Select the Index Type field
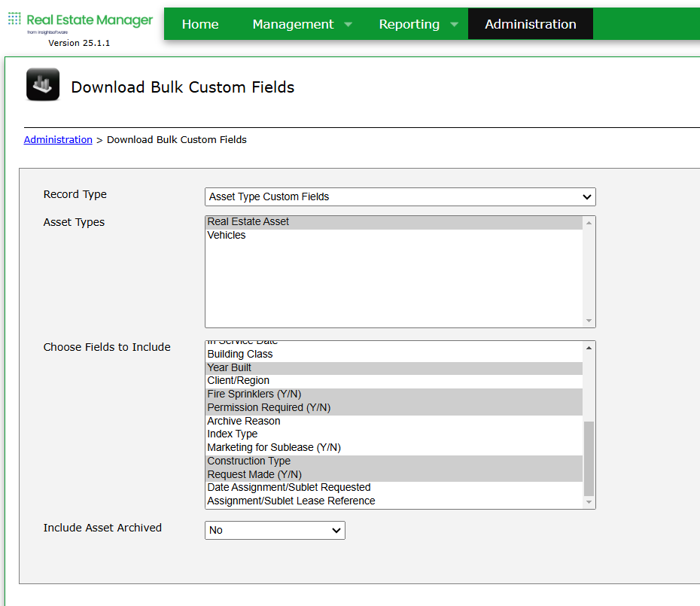The height and width of the screenshot is (606, 700). [394, 434]
